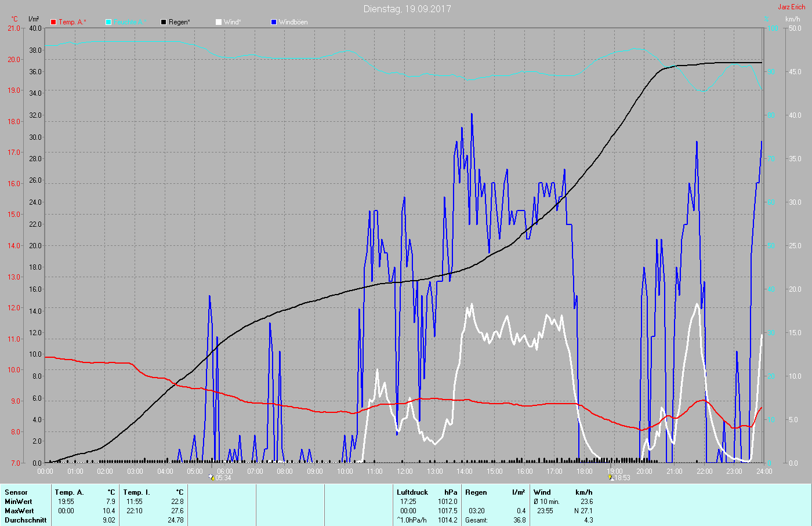
Task: Select the Temp. A.* legend label
Action: (x=72, y=22)
